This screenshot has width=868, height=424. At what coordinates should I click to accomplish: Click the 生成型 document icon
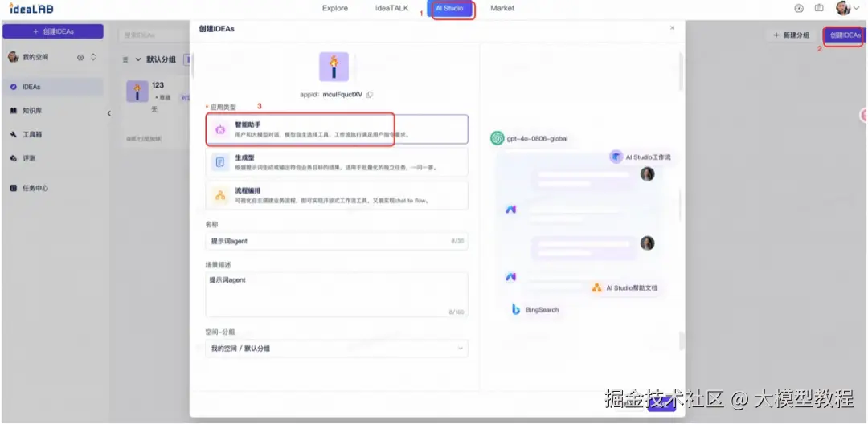pos(220,162)
